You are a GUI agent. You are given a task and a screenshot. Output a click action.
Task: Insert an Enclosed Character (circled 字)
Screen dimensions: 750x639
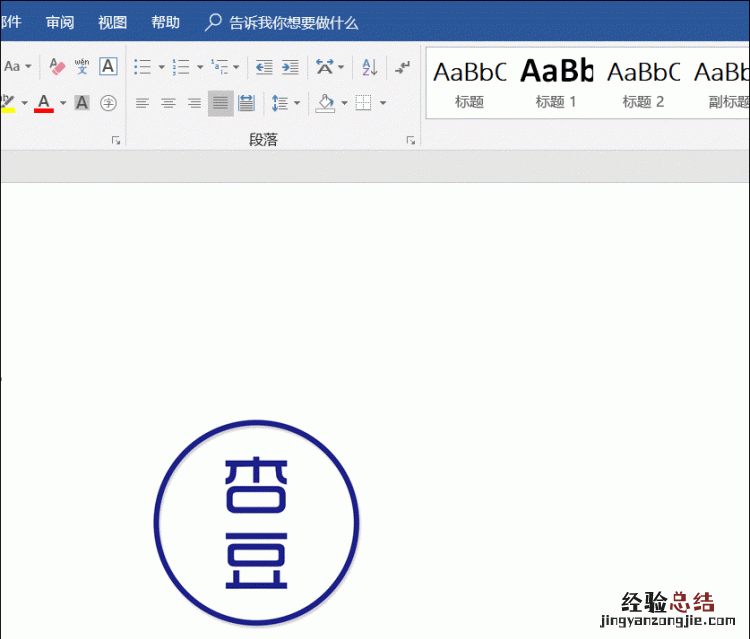click(108, 103)
